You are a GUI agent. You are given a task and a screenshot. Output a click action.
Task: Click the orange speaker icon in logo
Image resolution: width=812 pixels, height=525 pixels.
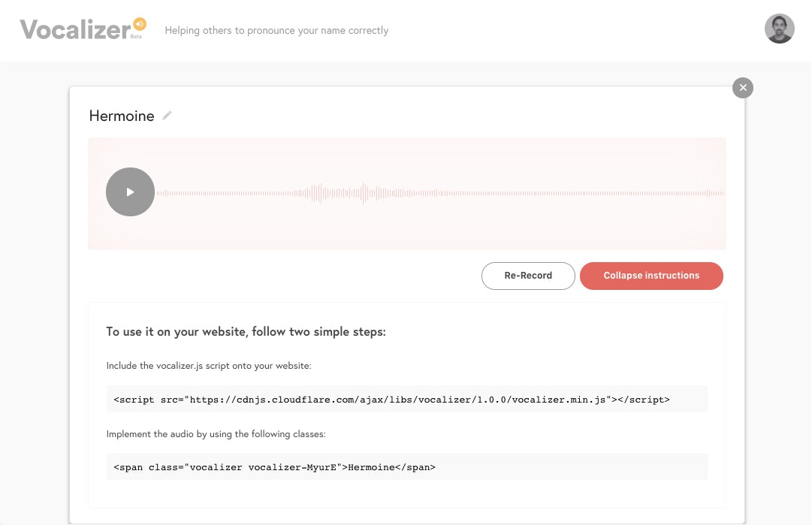pos(140,24)
